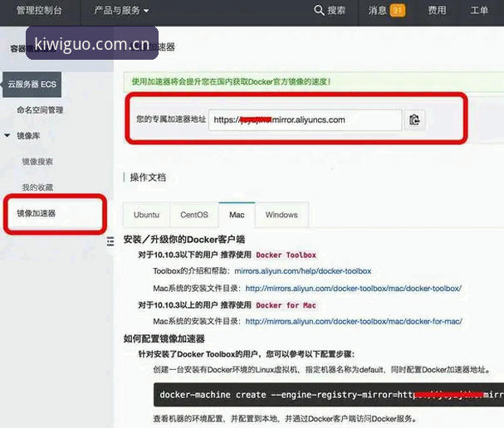Open the docker-for-mac install directory link

pyautogui.click(x=354, y=321)
